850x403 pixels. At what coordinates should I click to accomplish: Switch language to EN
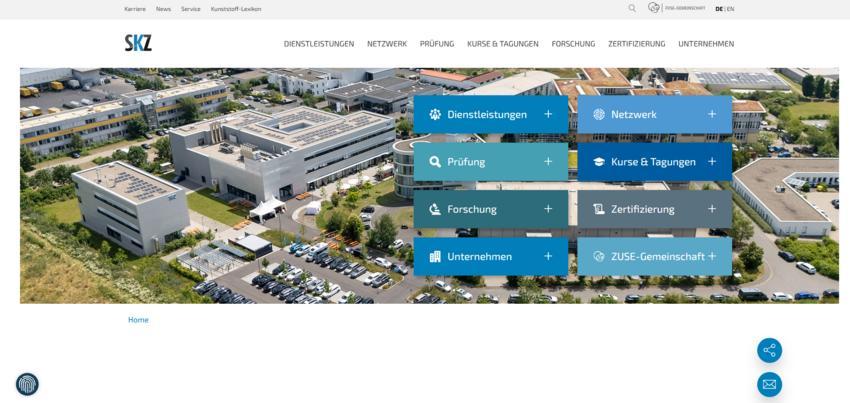pyautogui.click(x=731, y=9)
